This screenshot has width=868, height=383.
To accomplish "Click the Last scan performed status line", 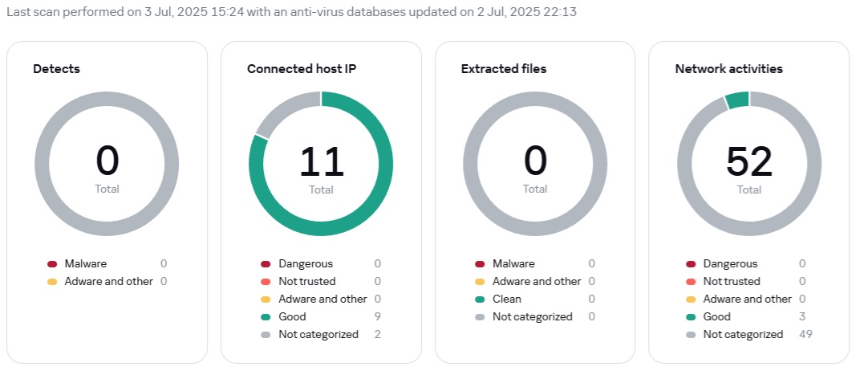I will (292, 11).
